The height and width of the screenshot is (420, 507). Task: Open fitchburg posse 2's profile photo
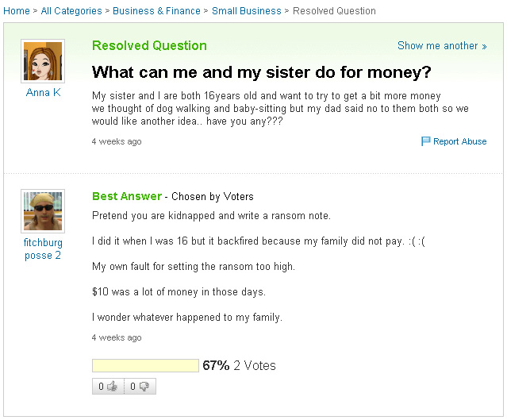pos(43,211)
